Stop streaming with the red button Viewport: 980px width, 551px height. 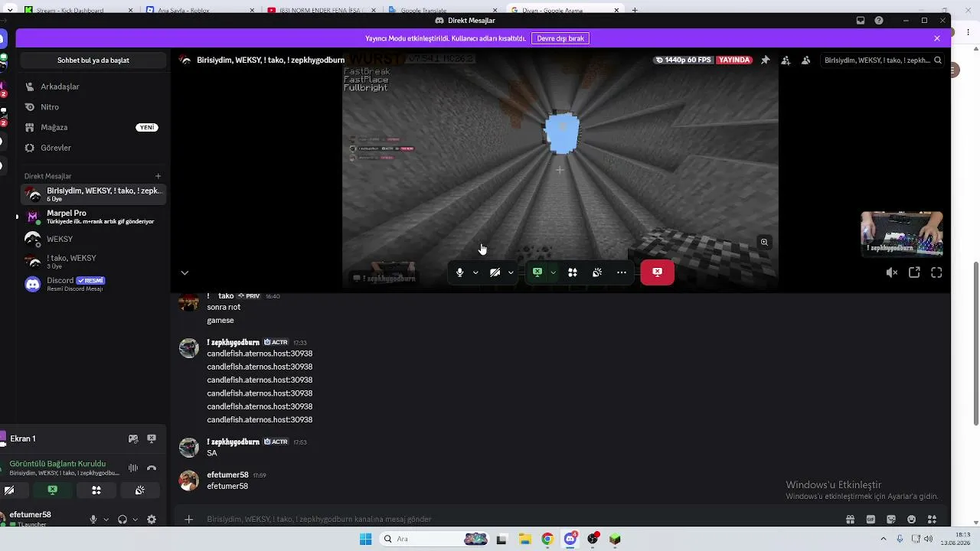(657, 272)
